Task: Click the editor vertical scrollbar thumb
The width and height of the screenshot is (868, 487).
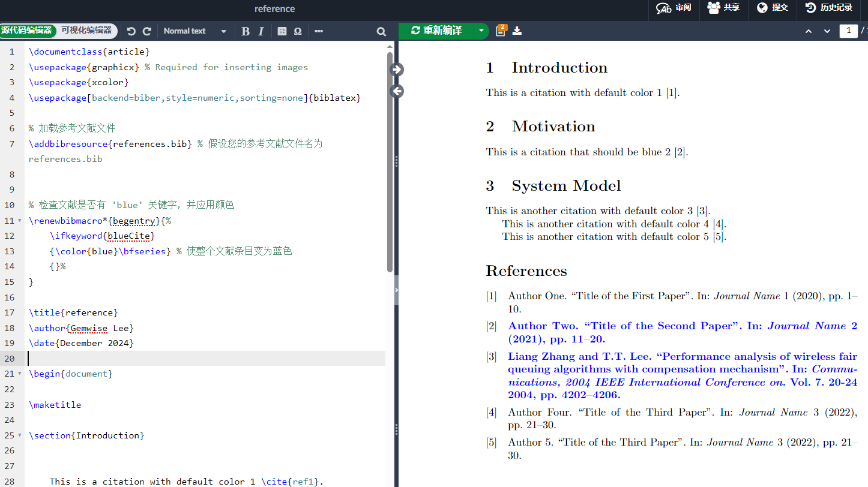Action: point(390,162)
